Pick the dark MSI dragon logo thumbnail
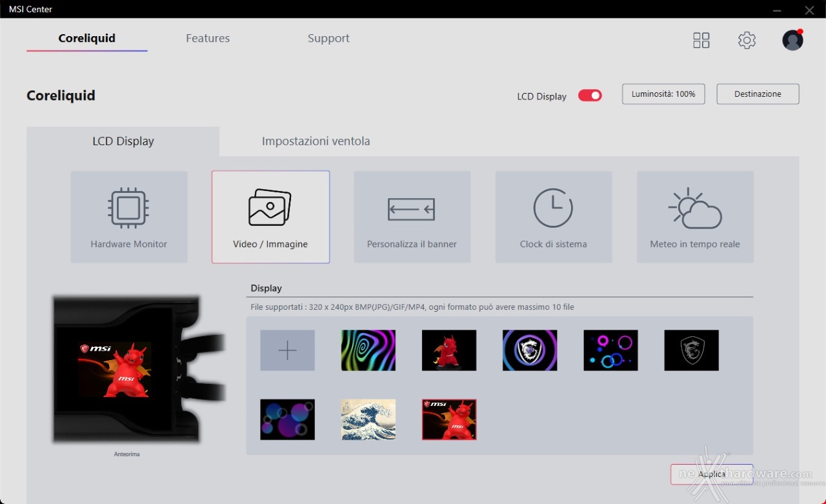 point(691,350)
